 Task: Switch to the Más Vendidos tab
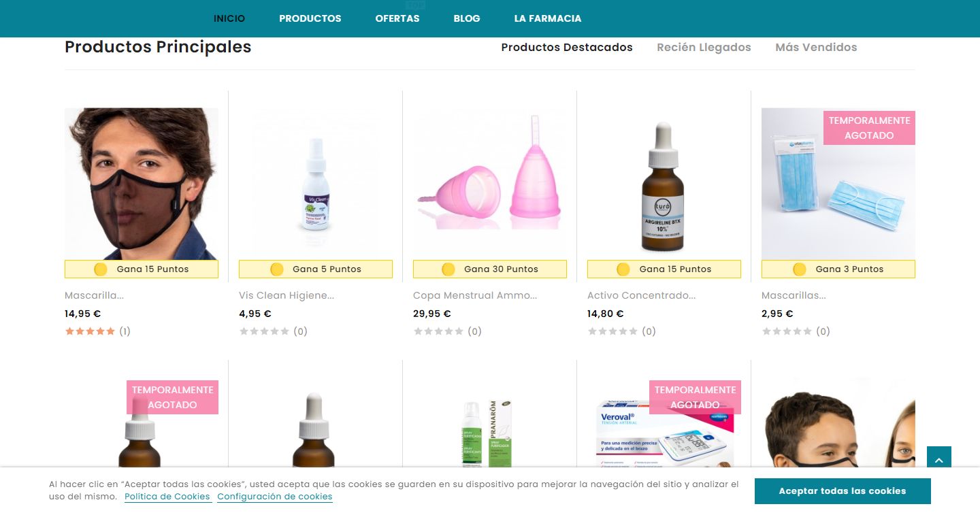pos(816,47)
